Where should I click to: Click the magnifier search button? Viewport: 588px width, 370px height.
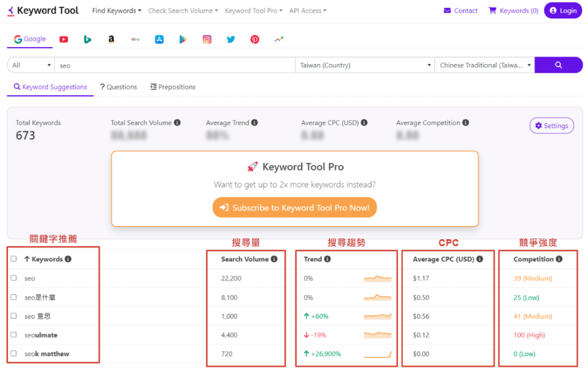pos(558,65)
